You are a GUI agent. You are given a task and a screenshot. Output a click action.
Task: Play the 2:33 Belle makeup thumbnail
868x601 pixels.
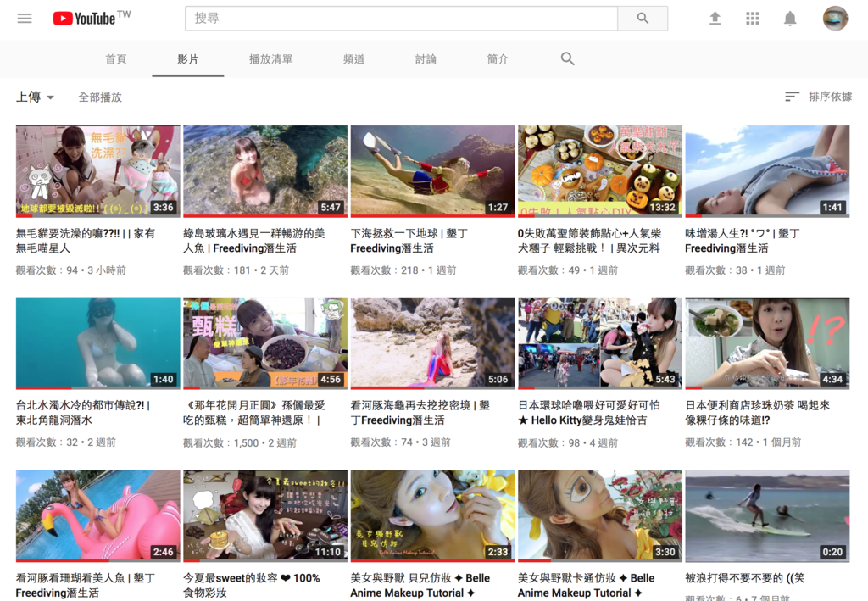432,515
